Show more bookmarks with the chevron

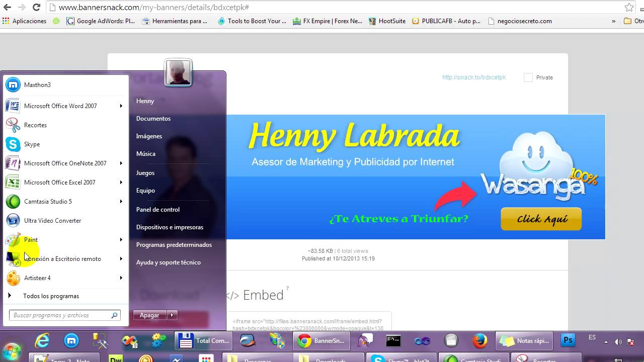(613, 21)
